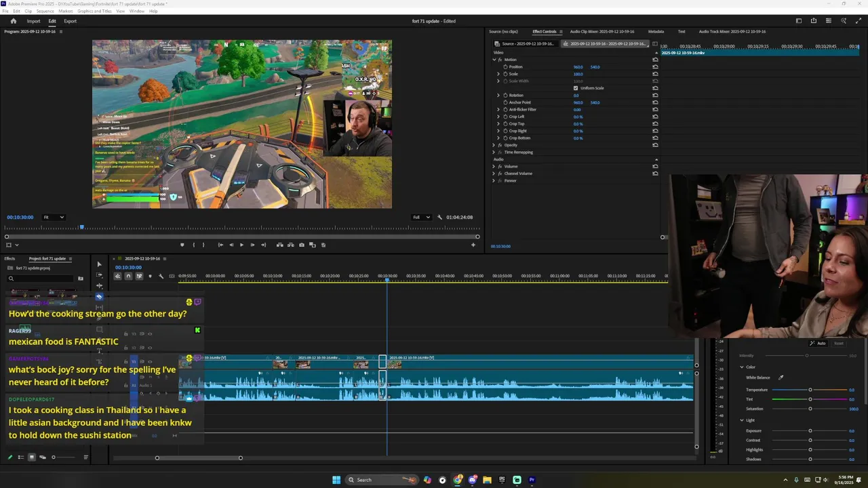Click the Mark In bracket button
Screen dimensions: 868x488
click(x=194, y=245)
